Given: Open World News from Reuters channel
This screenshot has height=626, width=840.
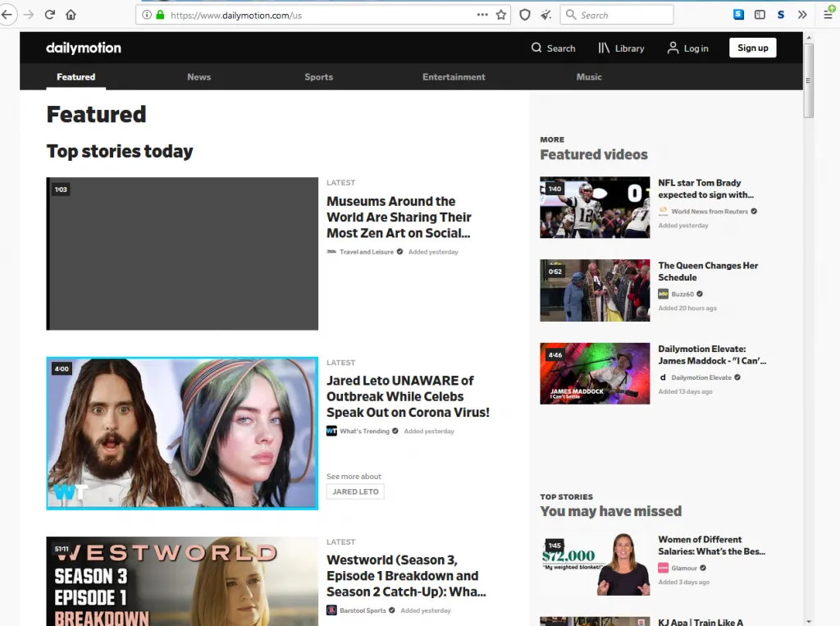Looking at the screenshot, I should point(708,211).
